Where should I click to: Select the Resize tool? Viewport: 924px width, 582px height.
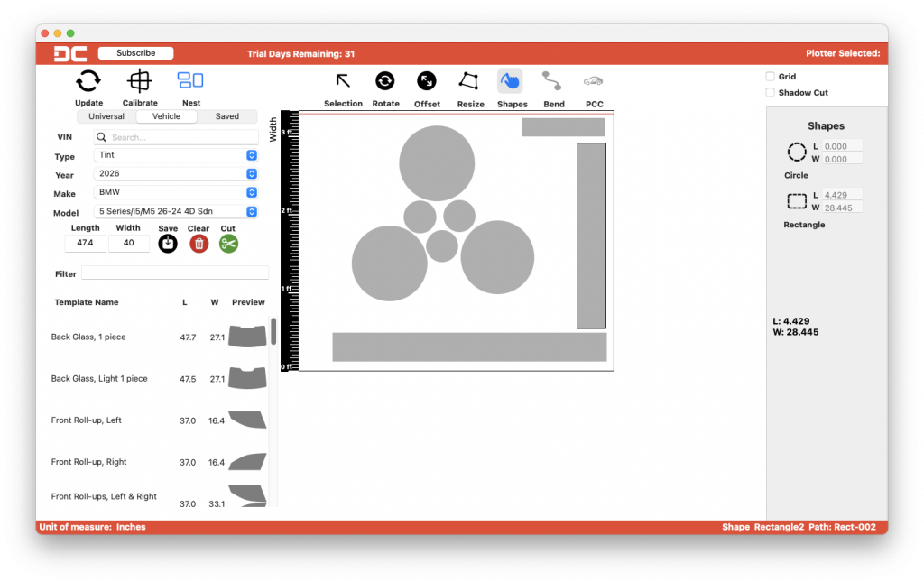click(x=470, y=81)
